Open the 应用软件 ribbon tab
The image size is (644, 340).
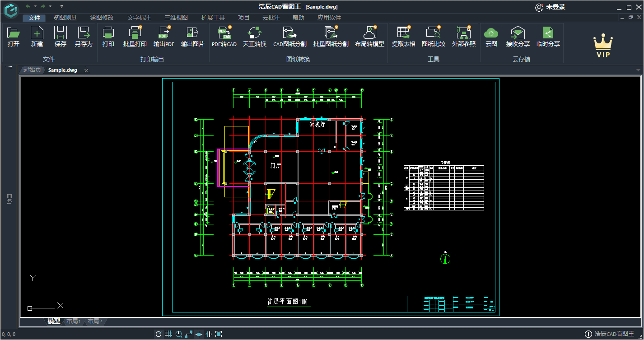pyautogui.click(x=329, y=18)
